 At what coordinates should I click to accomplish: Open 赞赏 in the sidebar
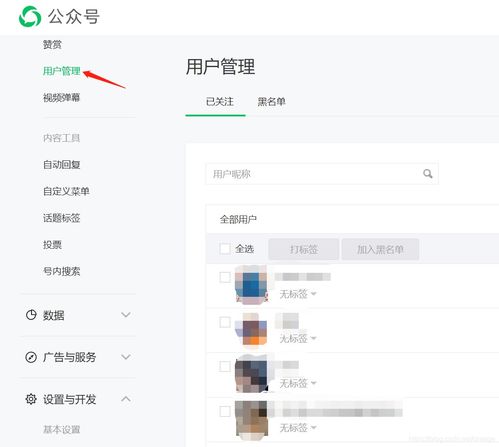point(52,44)
